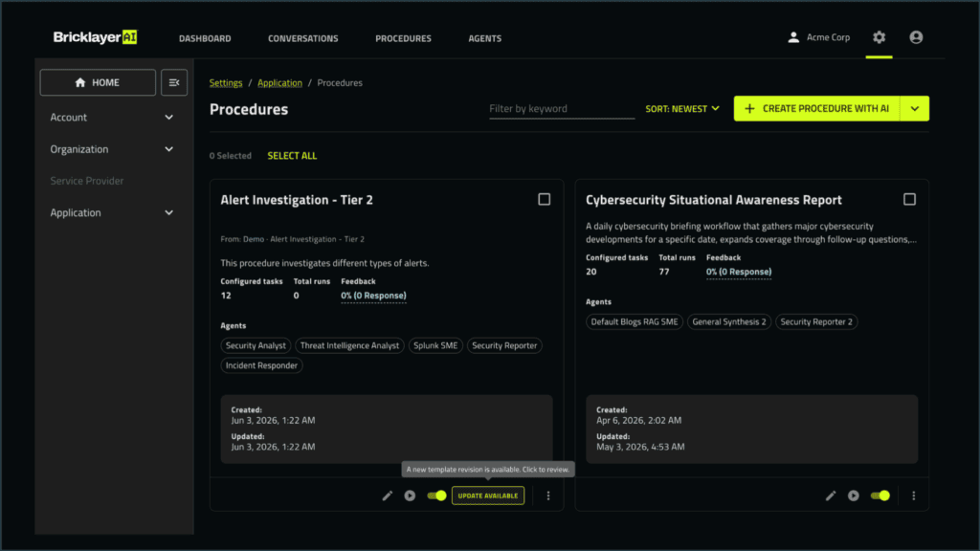980x551 pixels.
Task: Click the Splunk SME agent chip
Action: click(435, 345)
